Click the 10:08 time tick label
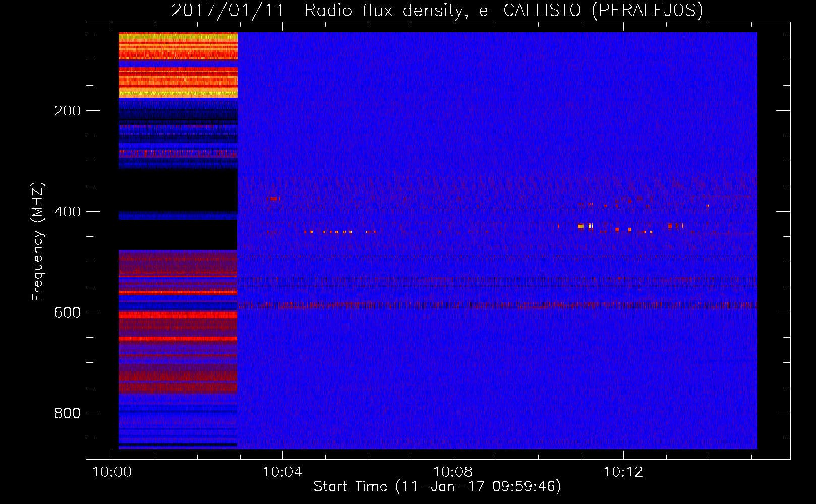This screenshot has width=816, height=504. (x=453, y=472)
